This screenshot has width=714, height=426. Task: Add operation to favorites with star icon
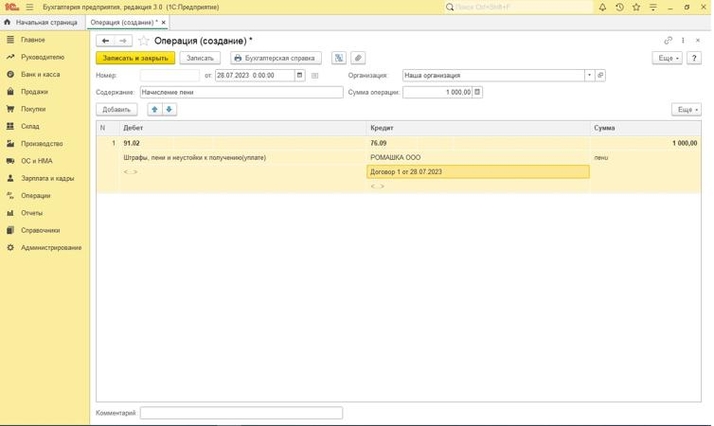click(x=144, y=41)
